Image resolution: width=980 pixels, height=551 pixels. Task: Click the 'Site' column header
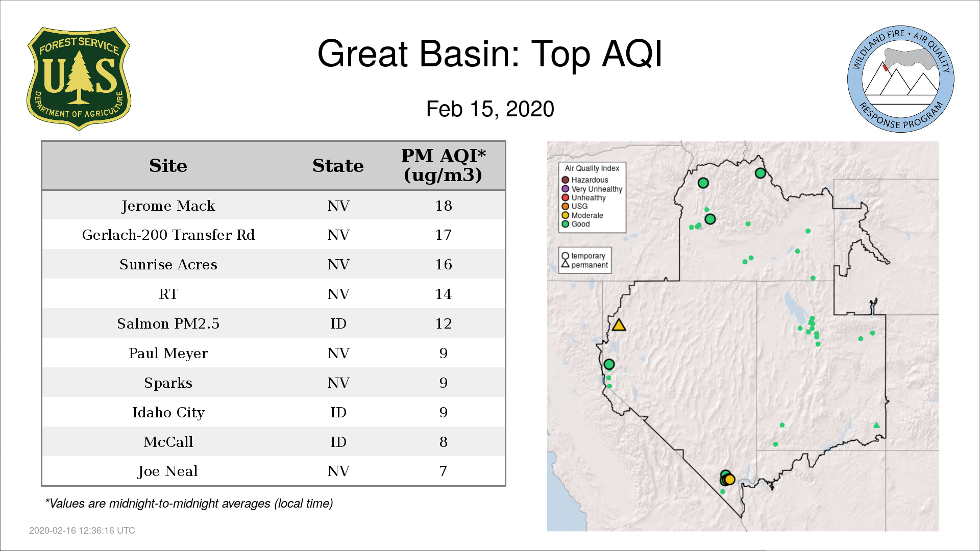click(x=168, y=166)
